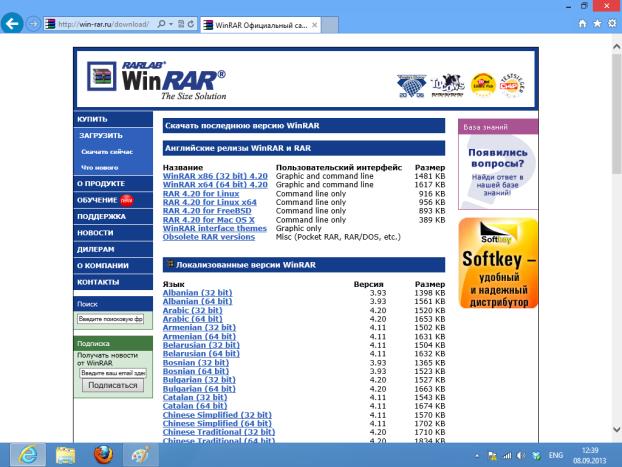
Task: Open the ПОДДЕРЖКА menu item
Action: [113, 217]
